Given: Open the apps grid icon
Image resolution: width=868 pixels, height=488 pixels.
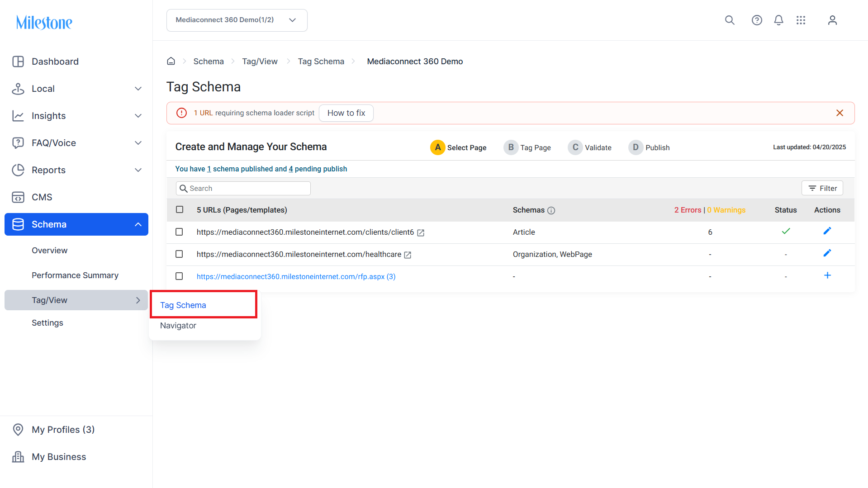Looking at the screenshot, I should 801,20.
